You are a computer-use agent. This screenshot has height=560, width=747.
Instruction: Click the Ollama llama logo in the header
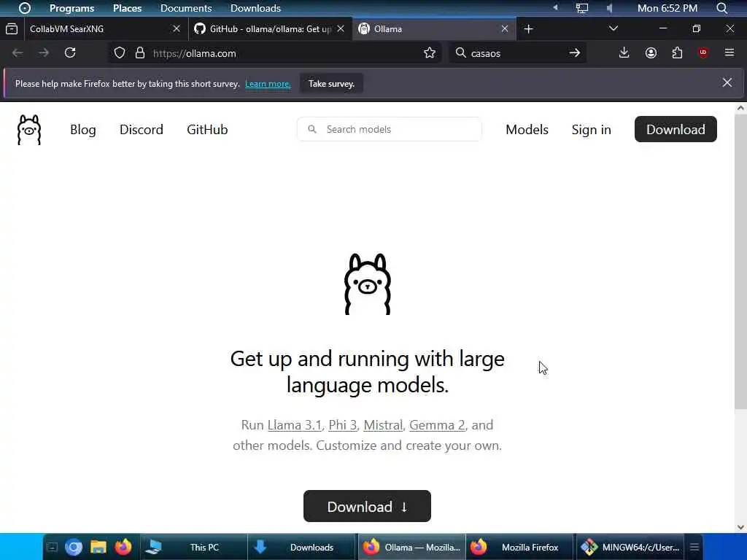[x=29, y=130]
